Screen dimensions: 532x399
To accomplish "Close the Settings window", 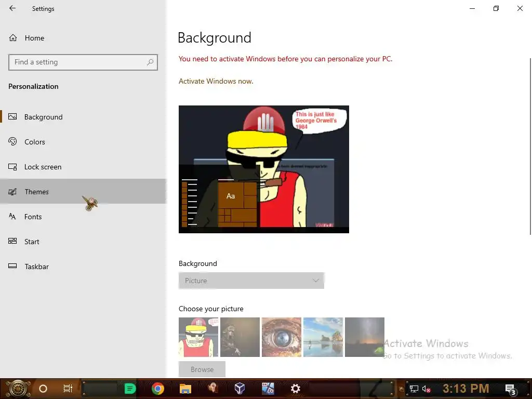I will [x=520, y=8].
